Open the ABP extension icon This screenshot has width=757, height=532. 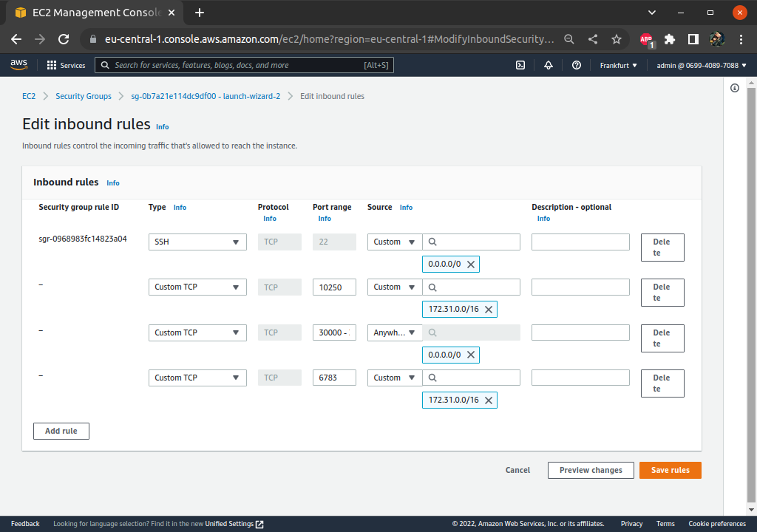pos(647,40)
